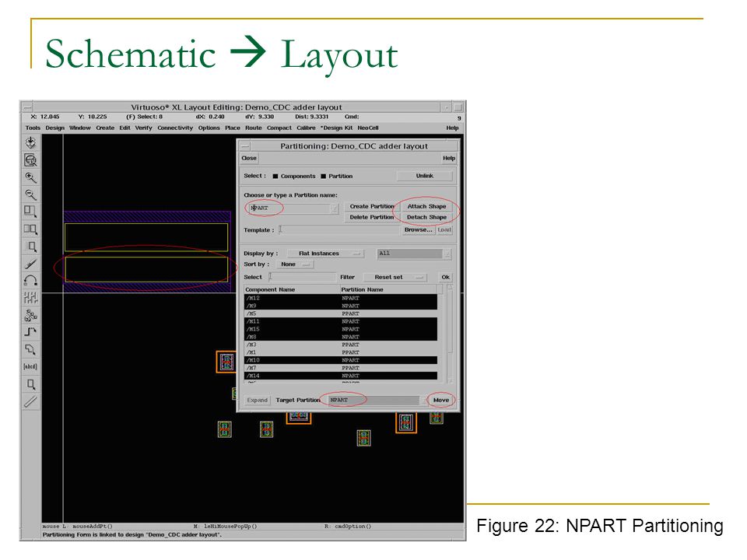Open the Place menu
This screenshot has height=560, width=747.
point(233,128)
